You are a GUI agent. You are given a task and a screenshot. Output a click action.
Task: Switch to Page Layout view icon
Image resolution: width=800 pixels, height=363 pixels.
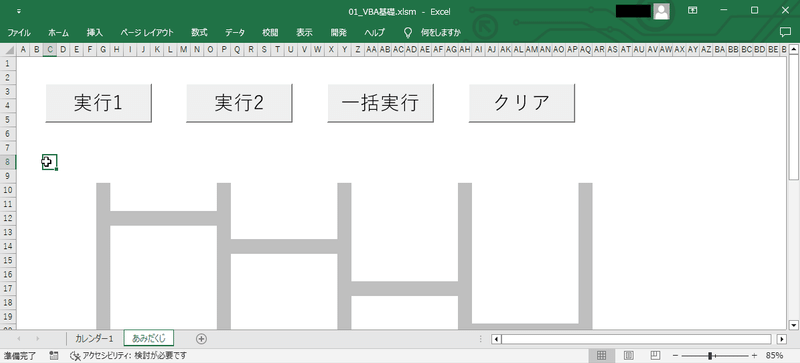coord(629,355)
